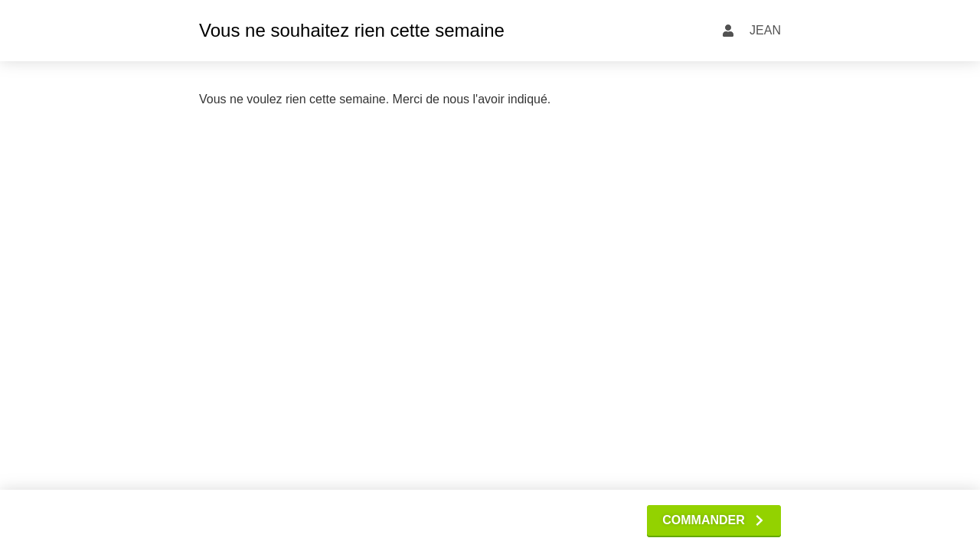Click the word COMMANDER in the footer
The image size is (980, 551).
coord(703,520)
